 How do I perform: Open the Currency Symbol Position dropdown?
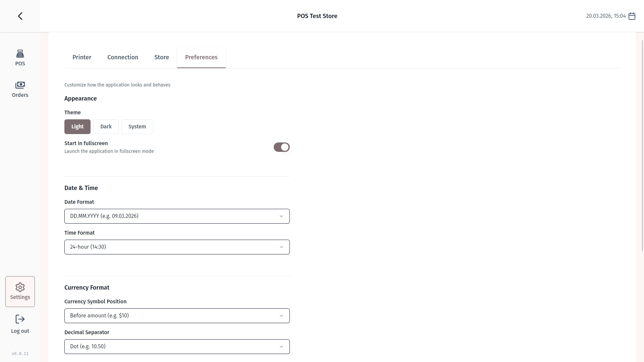(177, 316)
